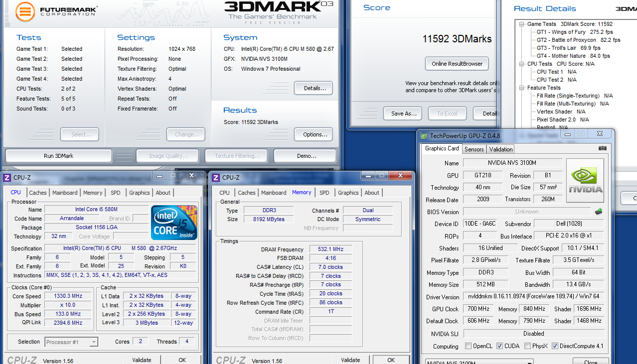
Task: Click the QPI Link 2394.6 MHz value
Action: pyautogui.click(x=68, y=323)
